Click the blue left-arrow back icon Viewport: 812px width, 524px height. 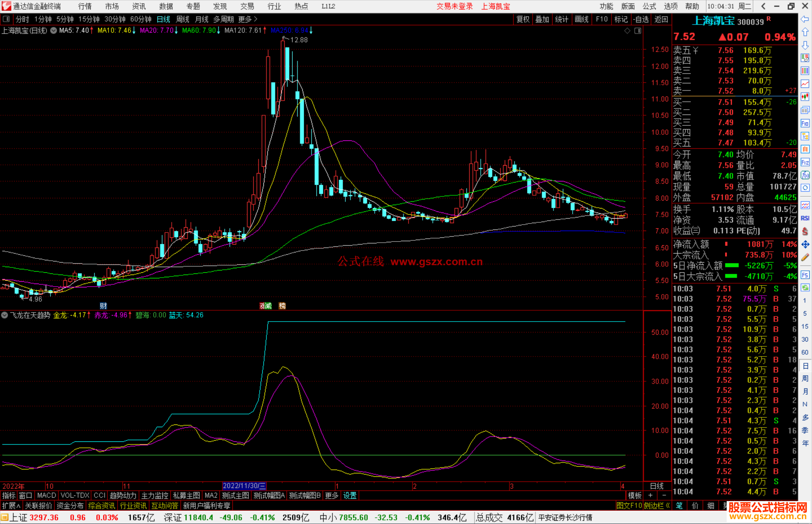click(x=805, y=19)
